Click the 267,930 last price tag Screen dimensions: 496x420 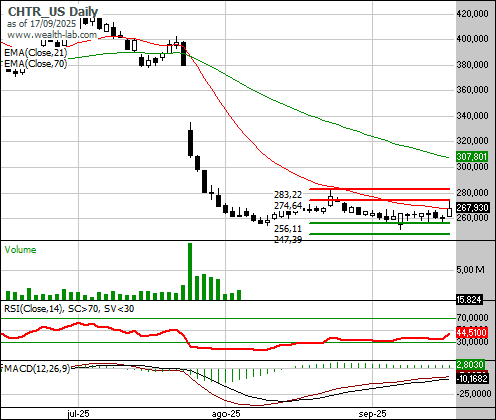[x=472, y=207]
